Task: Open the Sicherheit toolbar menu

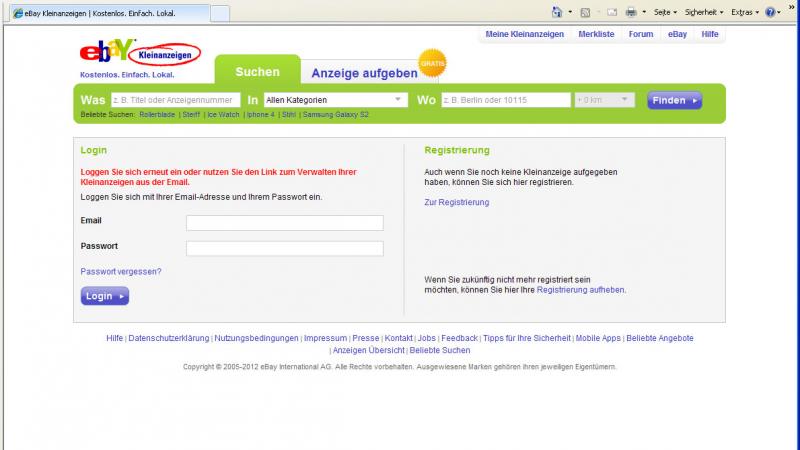Action: [x=700, y=12]
